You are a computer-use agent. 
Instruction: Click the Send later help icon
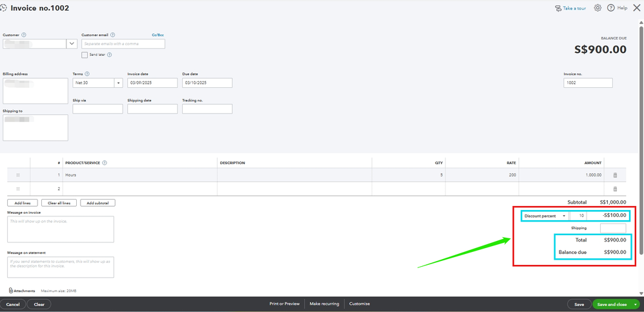coord(110,54)
